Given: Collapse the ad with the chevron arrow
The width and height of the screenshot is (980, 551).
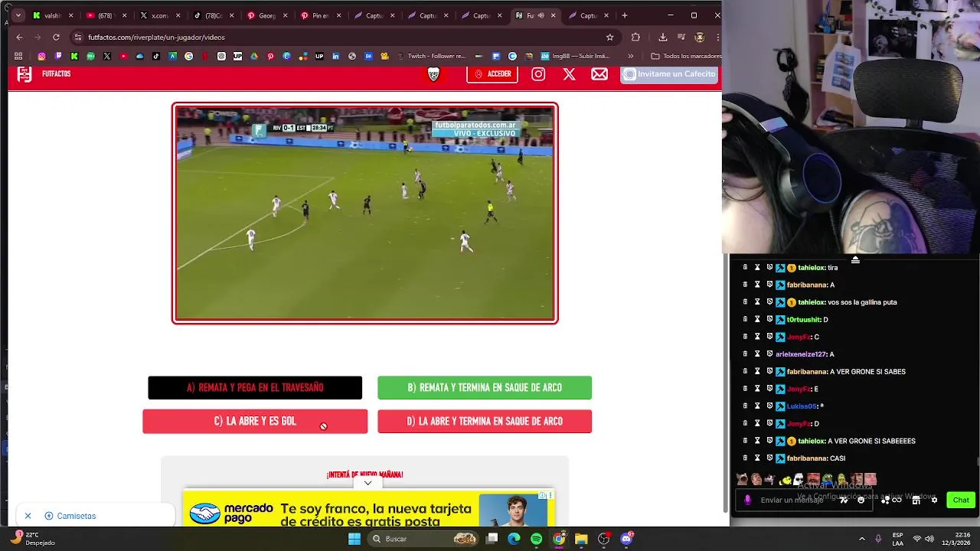Looking at the screenshot, I should coord(368,484).
